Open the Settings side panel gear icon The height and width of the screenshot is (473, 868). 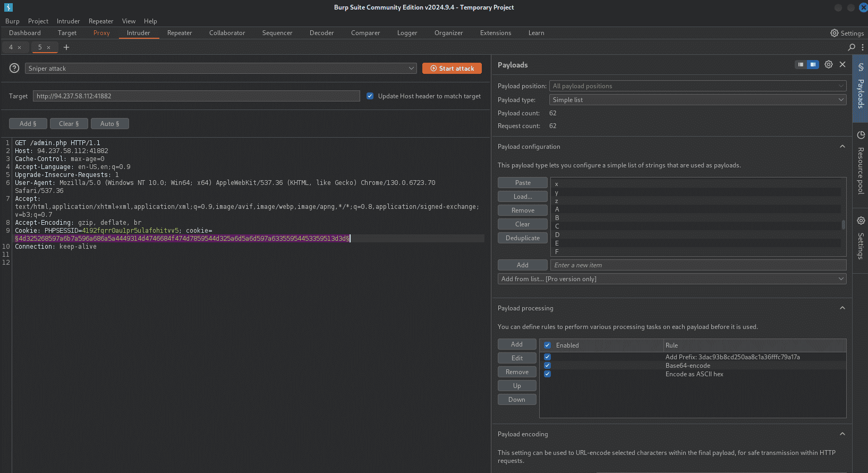(x=861, y=221)
